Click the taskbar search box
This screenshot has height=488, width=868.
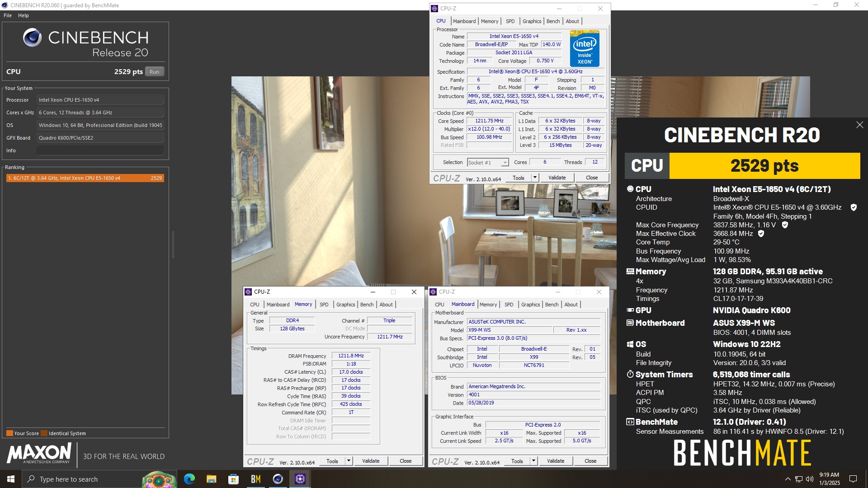click(99, 479)
